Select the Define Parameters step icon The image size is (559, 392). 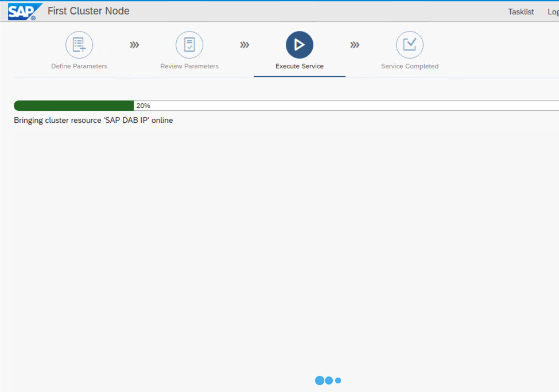pyautogui.click(x=79, y=45)
